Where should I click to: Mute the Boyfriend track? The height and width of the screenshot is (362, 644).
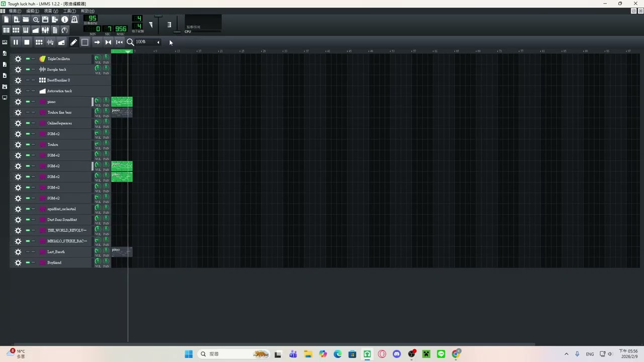click(28, 262)
